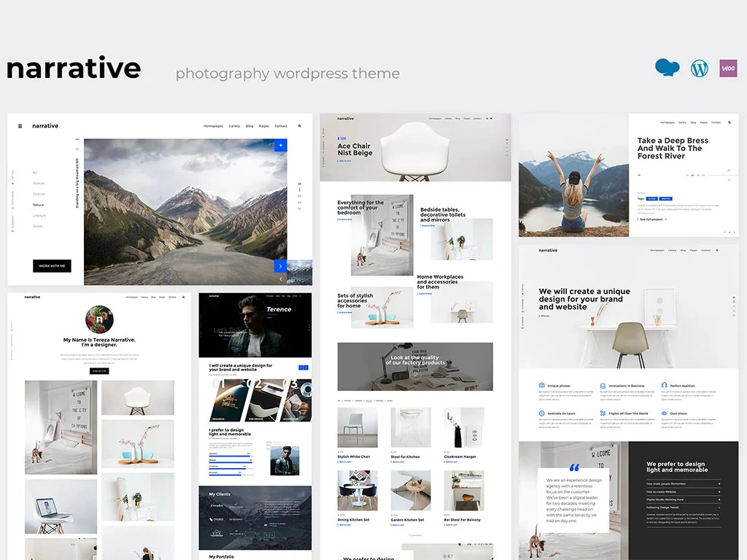This screenshot has width=747, height=560.
Task: Click blue next-slide arrow on mountain photo
Action: click(281, 266)
